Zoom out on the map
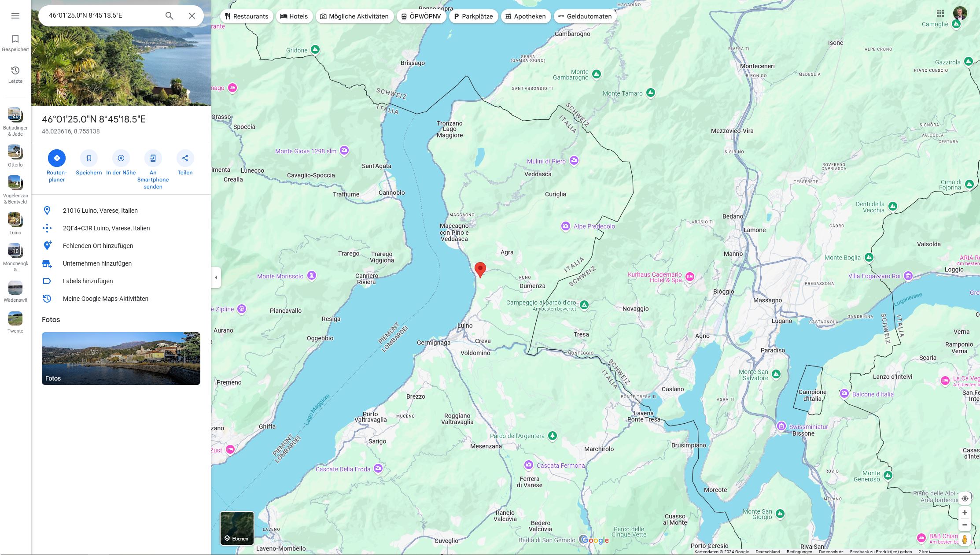Screen dimensions: 980x555 (965, 525)
